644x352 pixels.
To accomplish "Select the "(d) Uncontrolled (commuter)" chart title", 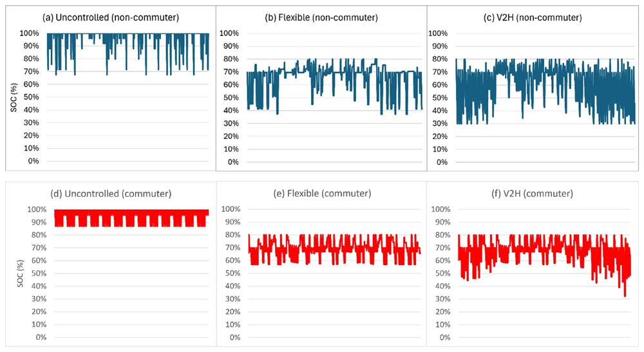I will click(x=111, y=194).
